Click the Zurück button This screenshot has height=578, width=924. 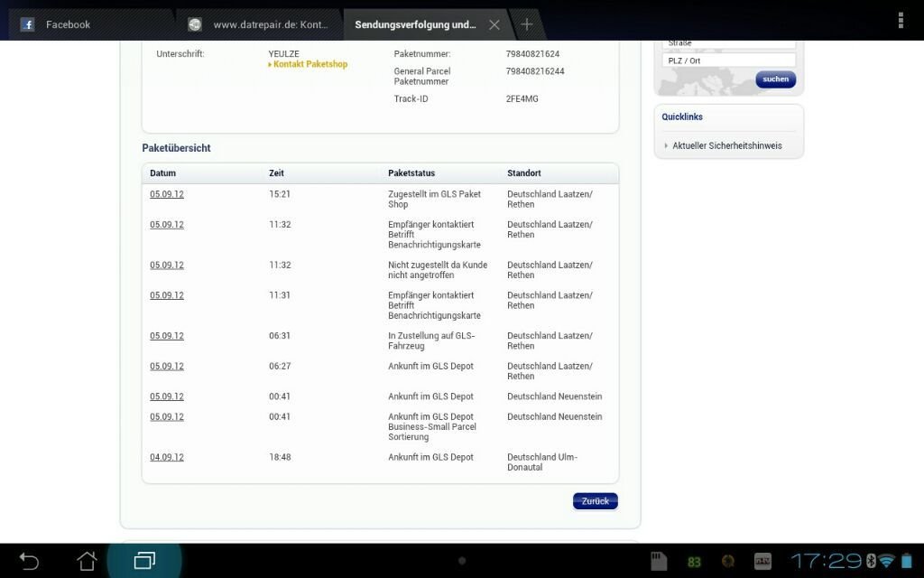click(596, 500)
